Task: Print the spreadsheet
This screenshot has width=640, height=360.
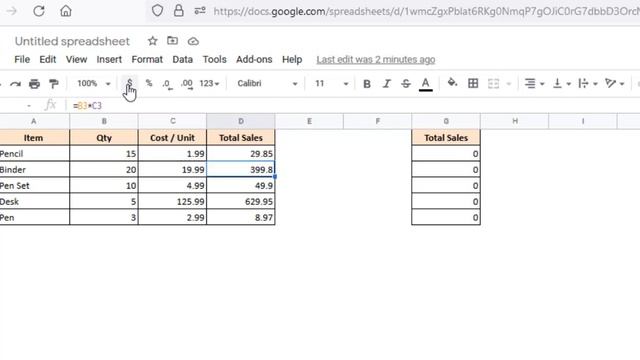Action: point(34,84)
